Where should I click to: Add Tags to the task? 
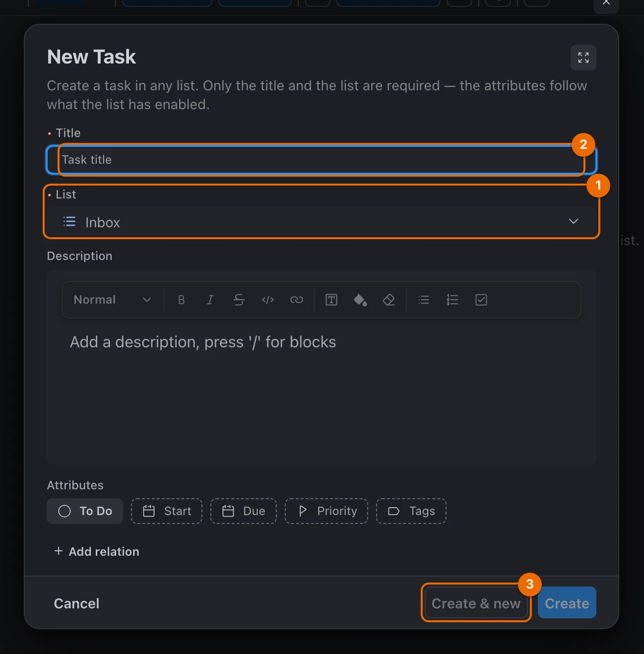pyautogui.click(x=411, y=511)
